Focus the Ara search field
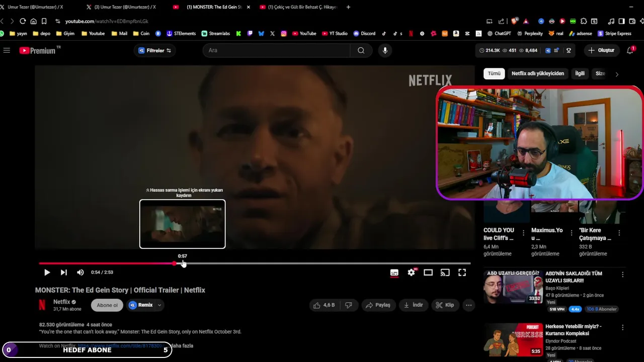This screenshot has height=362, width=644. tap(277, 50)
